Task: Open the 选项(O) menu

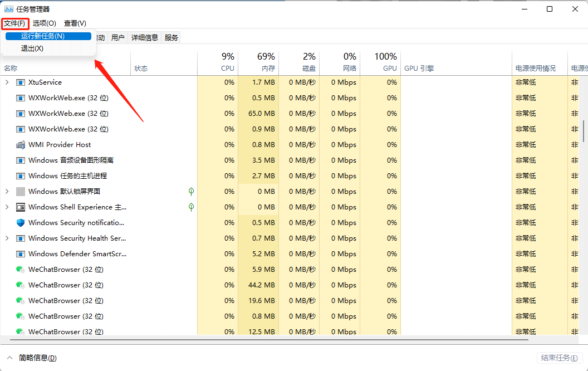Action: point(44,23)
